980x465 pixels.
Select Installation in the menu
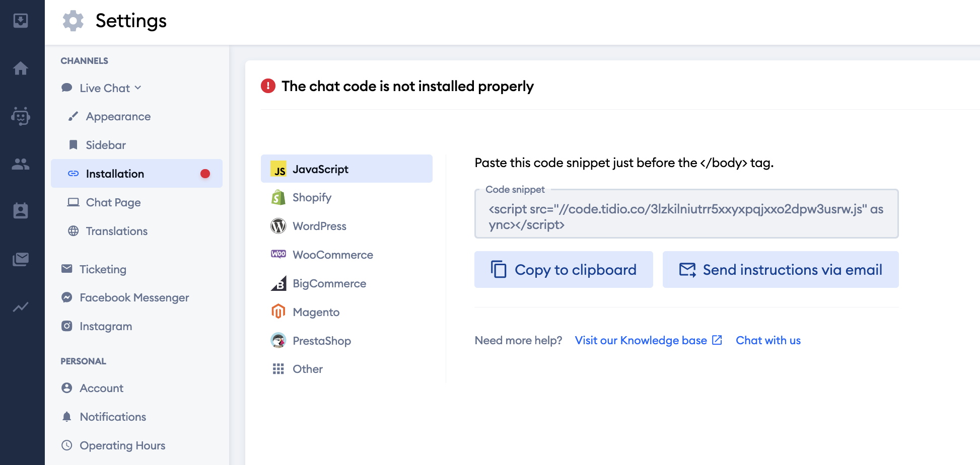click(136, 174)
